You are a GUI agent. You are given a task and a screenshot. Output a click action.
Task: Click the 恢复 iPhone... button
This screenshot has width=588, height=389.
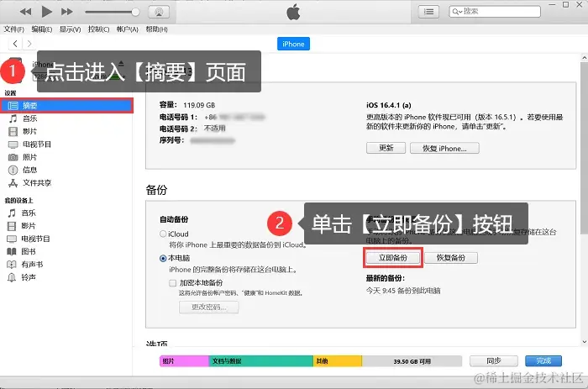point(444,148)
